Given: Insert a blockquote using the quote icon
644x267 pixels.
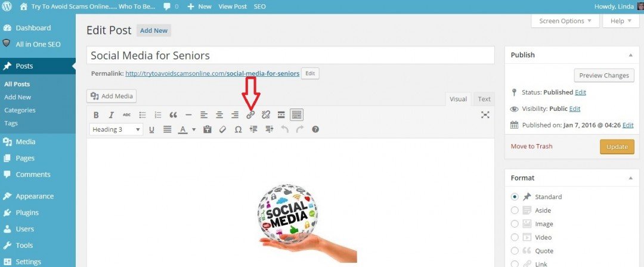Looking at the screenshot, I should [173, 115].
